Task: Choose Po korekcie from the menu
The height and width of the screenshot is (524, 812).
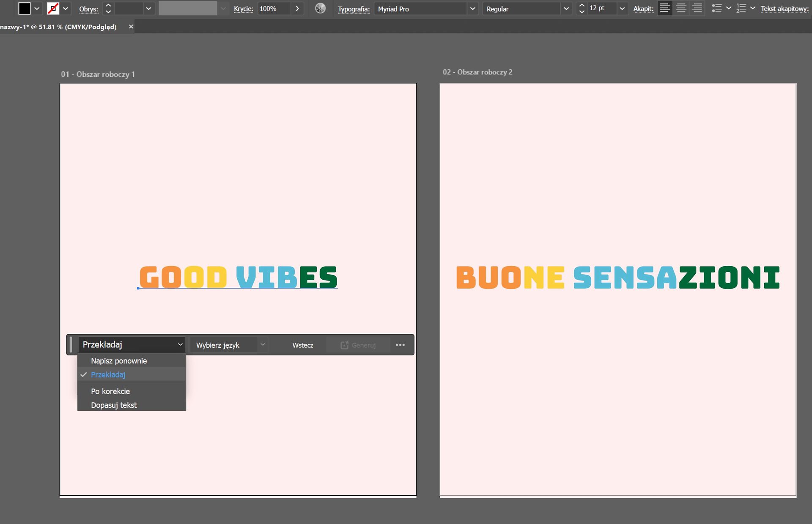Action: (x=132, y=391)
